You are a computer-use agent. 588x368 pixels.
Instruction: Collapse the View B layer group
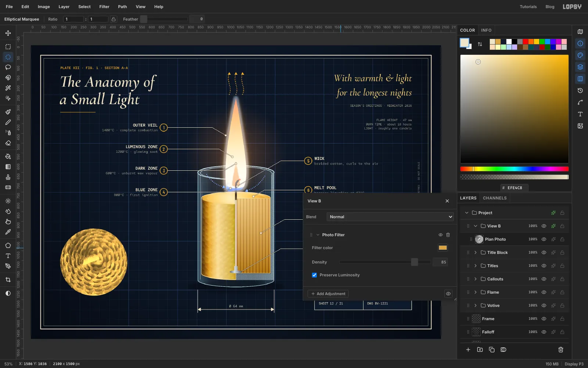click(x=476, y=226)
